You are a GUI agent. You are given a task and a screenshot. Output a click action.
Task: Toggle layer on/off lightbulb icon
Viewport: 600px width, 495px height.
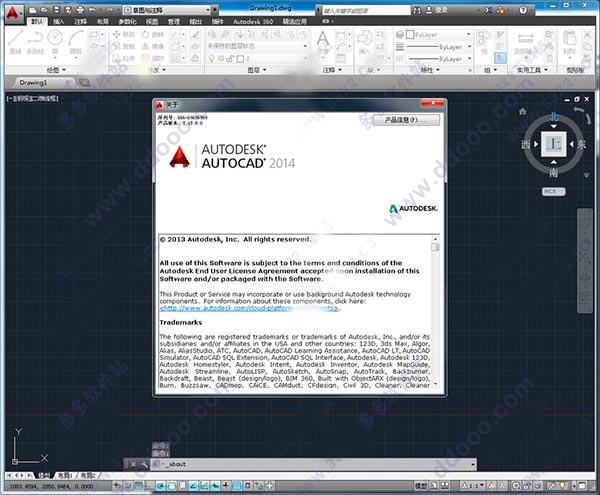tap(211, 59)
